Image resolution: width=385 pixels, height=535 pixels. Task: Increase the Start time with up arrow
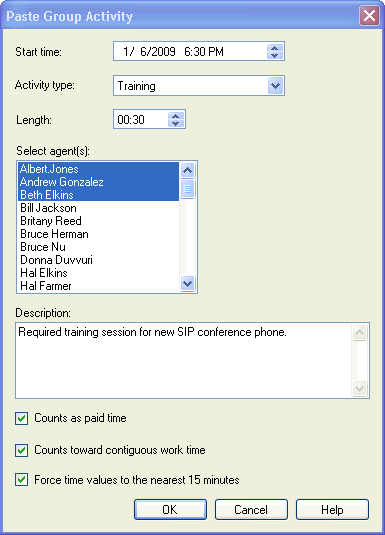click(x=275, y=48)
